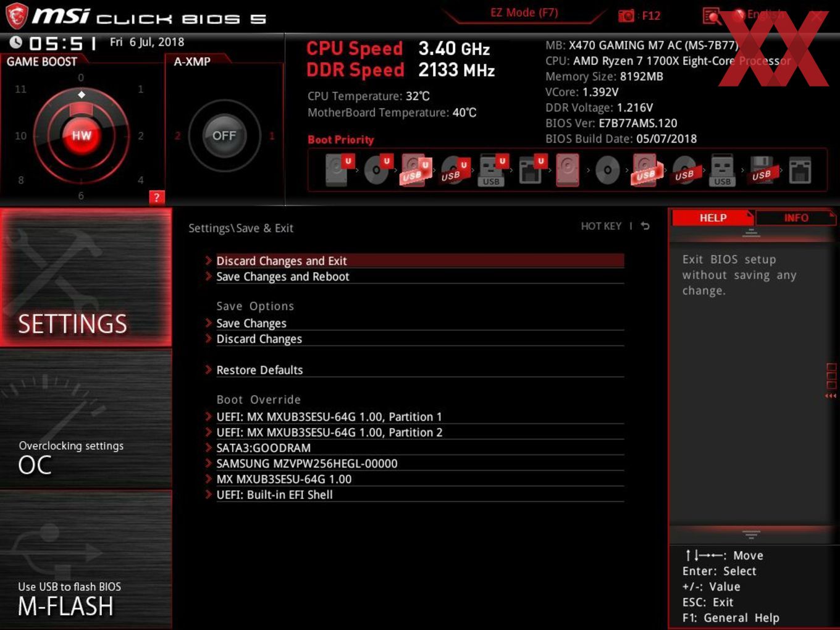The height and width of the screenshot is (630, 840).
Task: Switch to EZ Mode (F7)
Action: [x=524, y=12]
